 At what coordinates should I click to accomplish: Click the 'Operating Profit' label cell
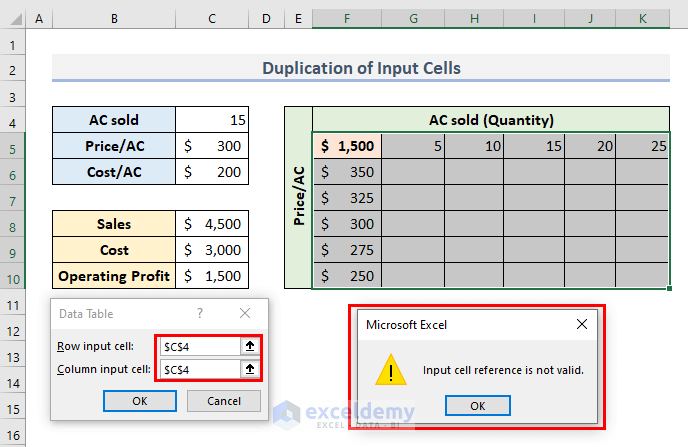pos(114,275)
